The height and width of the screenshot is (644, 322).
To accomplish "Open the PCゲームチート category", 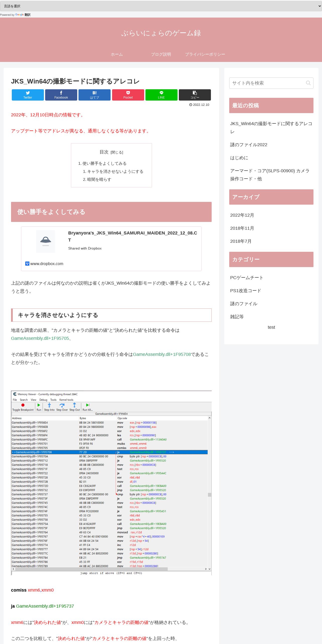I will [247, 278].
